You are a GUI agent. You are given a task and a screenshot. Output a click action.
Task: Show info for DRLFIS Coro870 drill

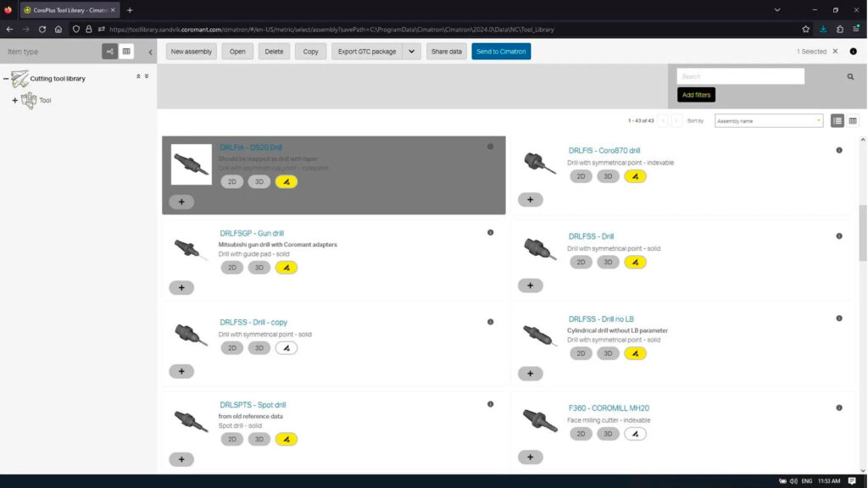point(839,150)
